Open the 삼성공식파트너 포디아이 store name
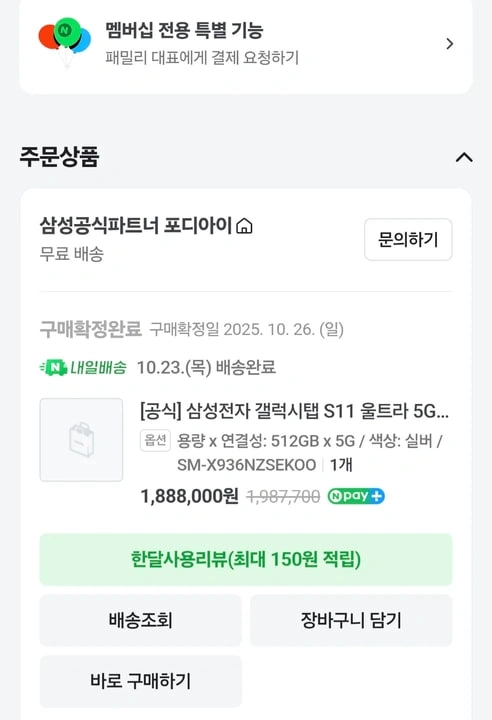The width and height of the screenshot is (492, 720). [x=136, y=225]
